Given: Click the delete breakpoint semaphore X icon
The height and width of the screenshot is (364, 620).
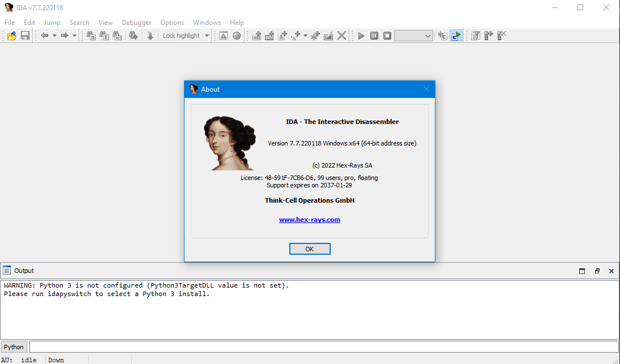Looking at the screenshot, I should tap(501, 36).
